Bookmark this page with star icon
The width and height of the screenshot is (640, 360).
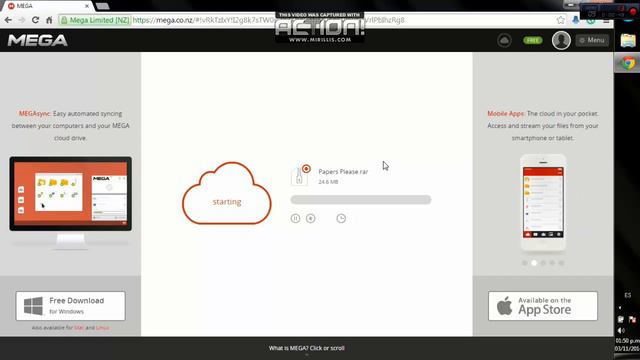(561, 20)
